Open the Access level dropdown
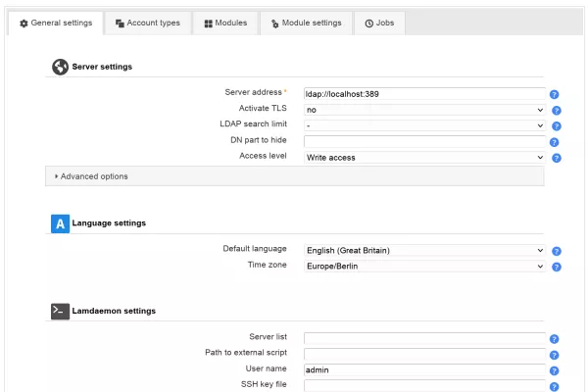Image resolution: width=588 pixels, height=392 pixels. [x=424, y=158]
